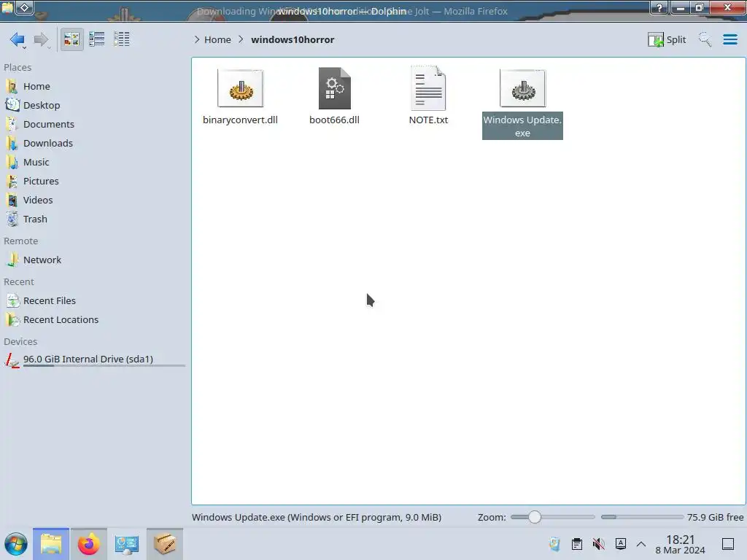Expand chevron before Home breadcrumb
Image resolution: width=747 pixels, height=560 pixels.
197,39
